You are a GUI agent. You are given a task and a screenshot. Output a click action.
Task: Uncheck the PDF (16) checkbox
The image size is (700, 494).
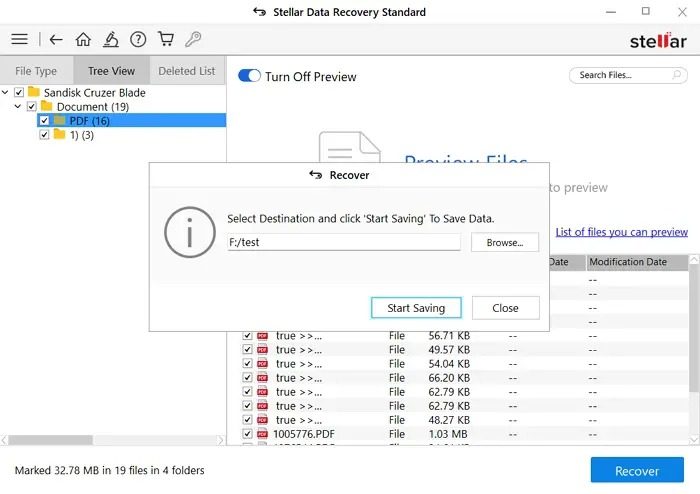point(44,120)
